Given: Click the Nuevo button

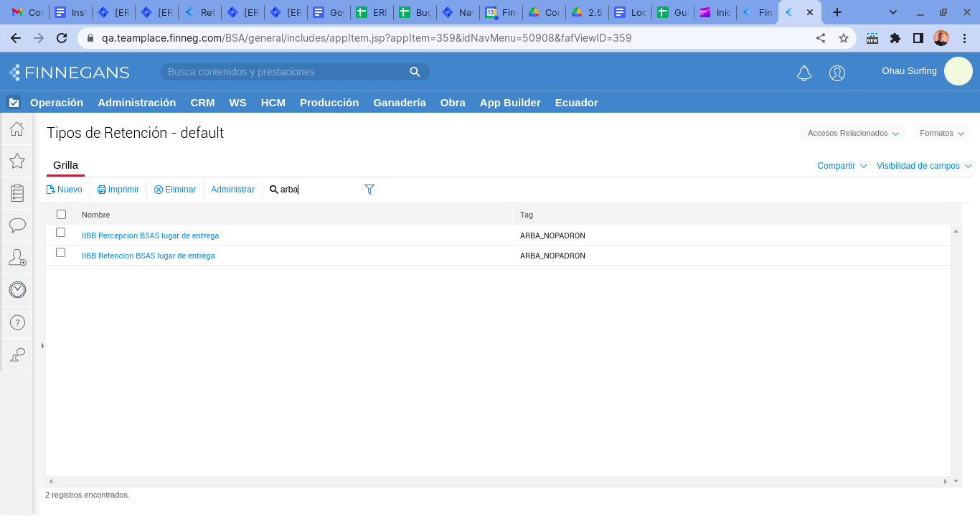Looking at the screenshot, I should click(x=65, y=190).
